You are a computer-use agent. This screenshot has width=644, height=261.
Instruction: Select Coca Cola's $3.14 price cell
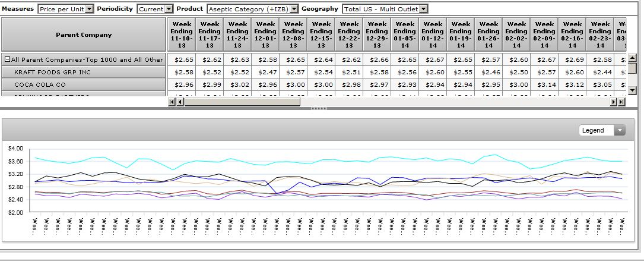click(x=544, y=85)
